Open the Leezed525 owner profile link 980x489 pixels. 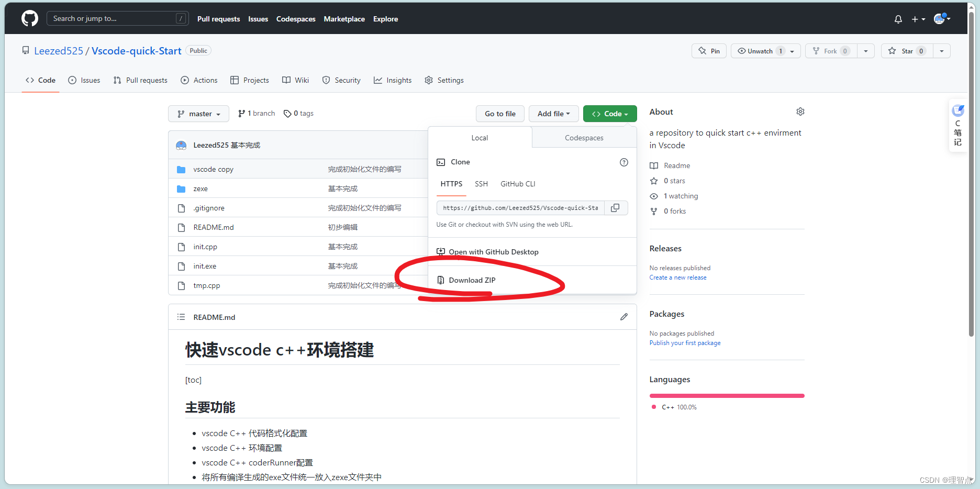pos(59,51)
